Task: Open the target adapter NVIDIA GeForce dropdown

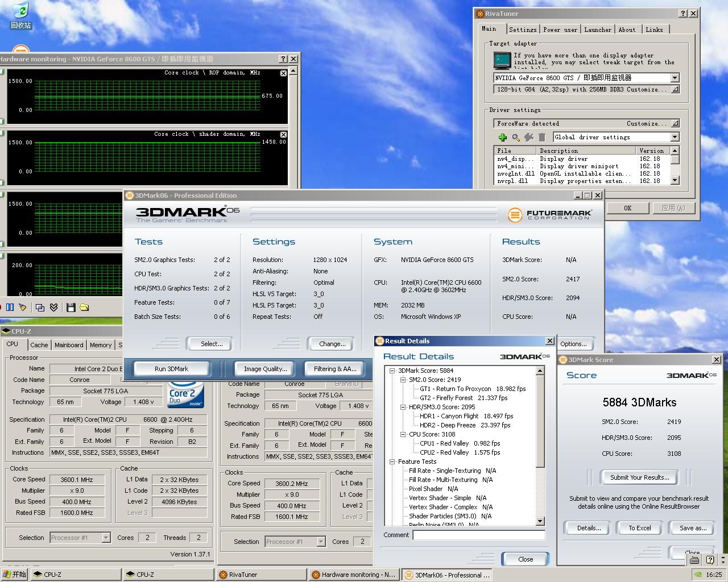Action: point(675,78)
